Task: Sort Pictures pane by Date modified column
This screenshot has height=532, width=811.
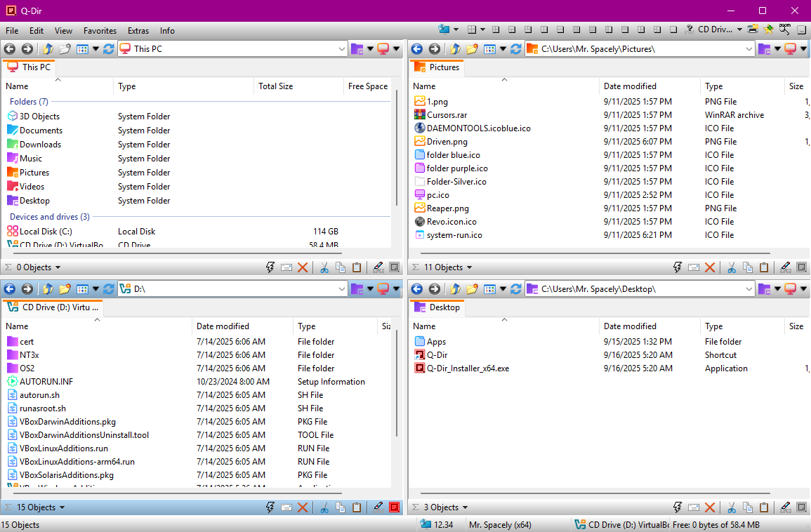Action: coord(649,86)
